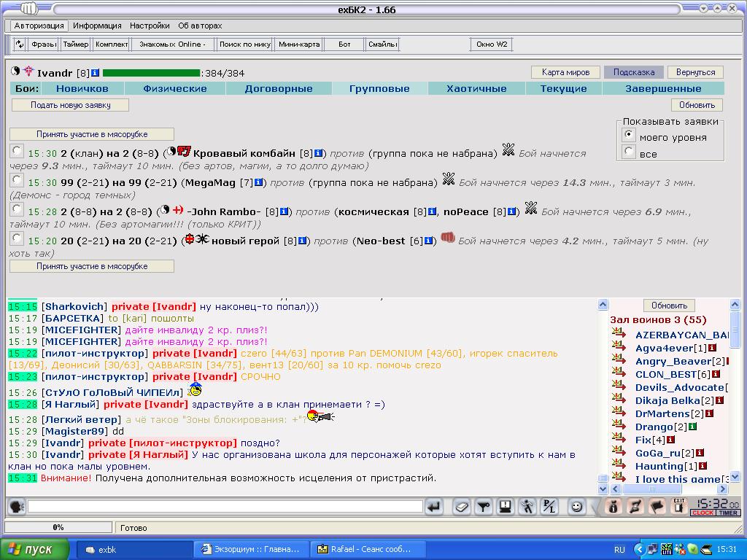Click the flag icon in the bottom bar
Screen dimensions: 747x560
[x=657, y=507]
